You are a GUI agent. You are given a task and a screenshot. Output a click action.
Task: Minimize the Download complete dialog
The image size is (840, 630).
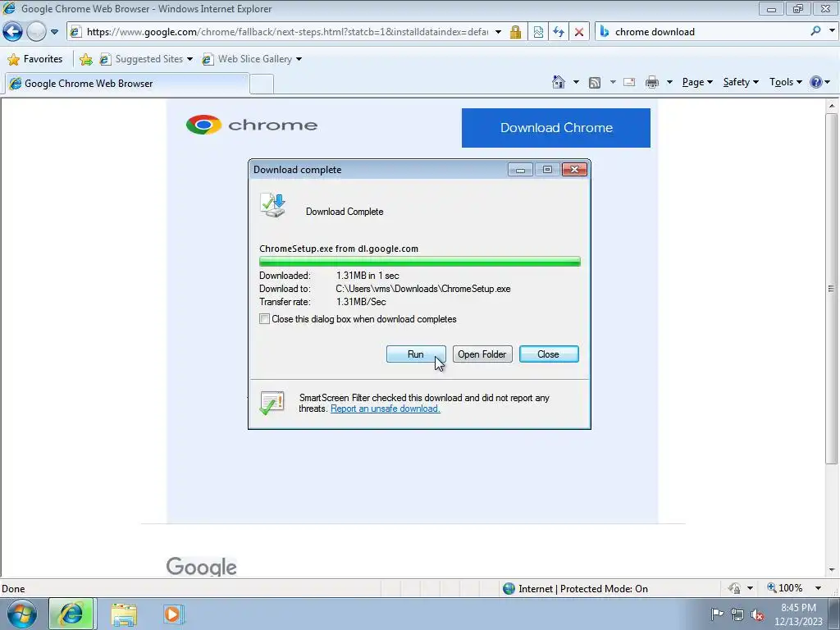(x=519, y=170)
